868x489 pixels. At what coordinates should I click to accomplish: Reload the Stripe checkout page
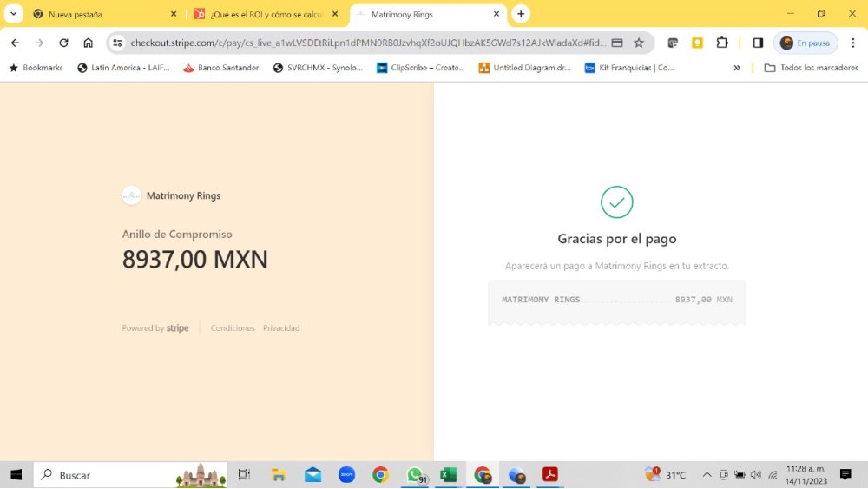click(x=63, y=43)
